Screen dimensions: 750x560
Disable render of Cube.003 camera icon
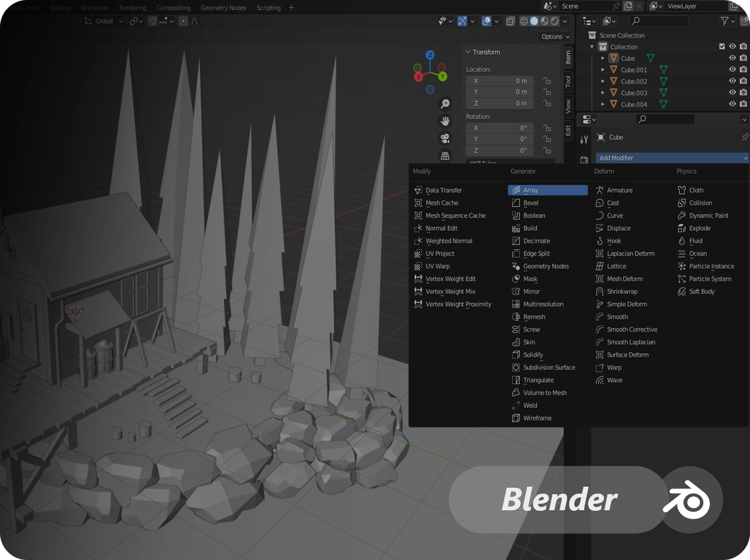pyautogui.click(x=743, y=92)
